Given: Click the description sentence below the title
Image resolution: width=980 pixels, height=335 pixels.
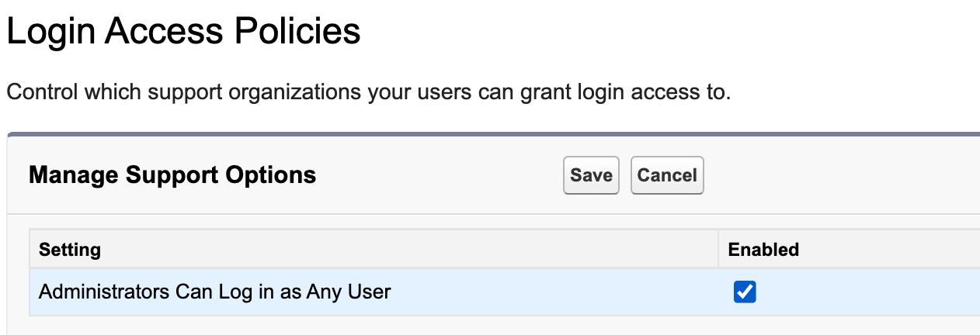Looking at the screenshot, I should pos(369,92).
